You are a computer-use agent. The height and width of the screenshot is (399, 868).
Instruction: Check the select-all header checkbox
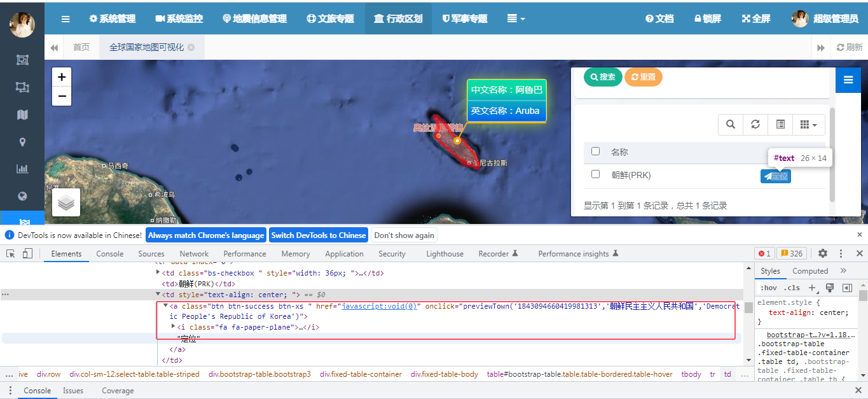[596, 151]
